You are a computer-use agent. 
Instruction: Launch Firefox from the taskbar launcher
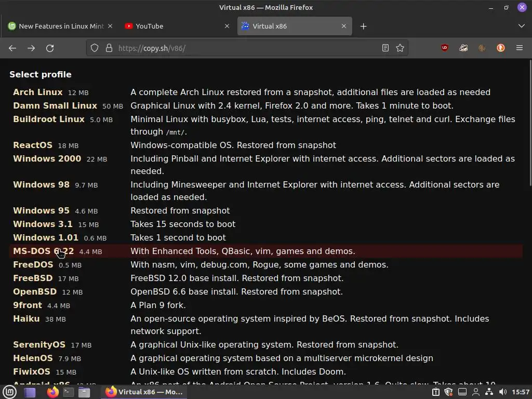pyautogui.click(x=52, y=392)
